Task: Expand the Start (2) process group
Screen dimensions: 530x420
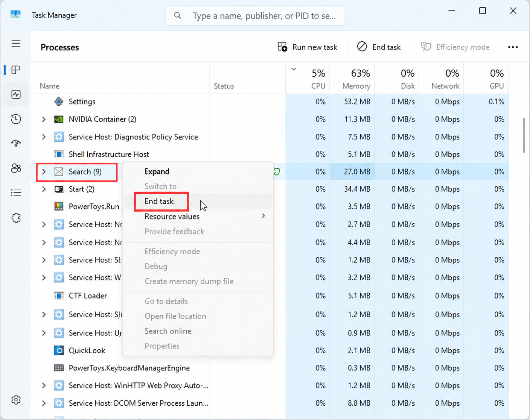Action: pyautogui.click(x=44, y=189)
